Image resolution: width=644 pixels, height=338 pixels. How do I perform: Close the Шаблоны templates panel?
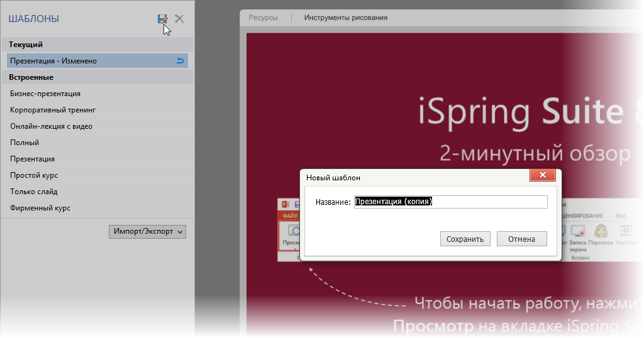(x=179, y=19)
